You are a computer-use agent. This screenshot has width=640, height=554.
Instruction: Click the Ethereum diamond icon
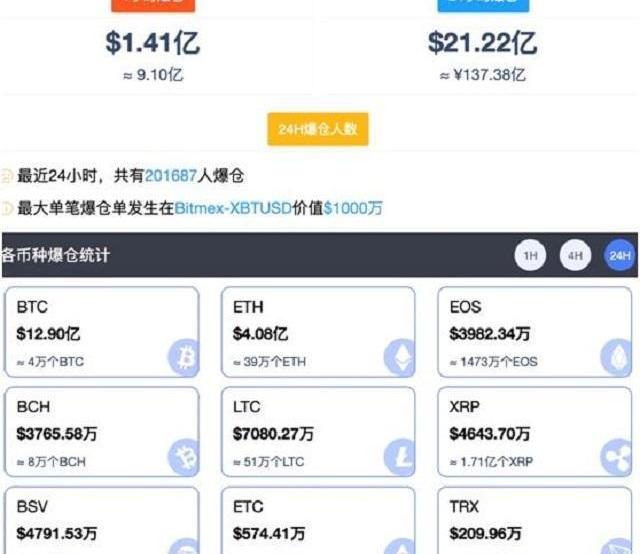click(x=400, y=357)
